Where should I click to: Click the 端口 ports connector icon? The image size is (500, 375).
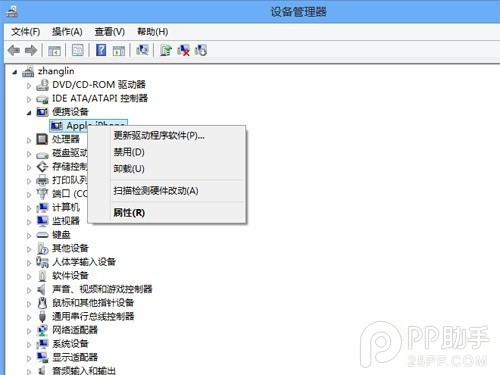tap(42, 194)
